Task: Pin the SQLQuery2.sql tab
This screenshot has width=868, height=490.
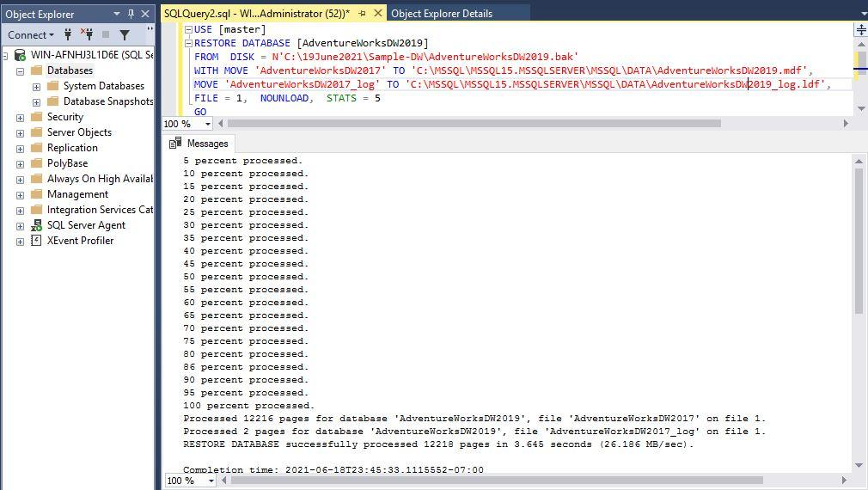Action: pyautogui.click(x=362, y=13)
